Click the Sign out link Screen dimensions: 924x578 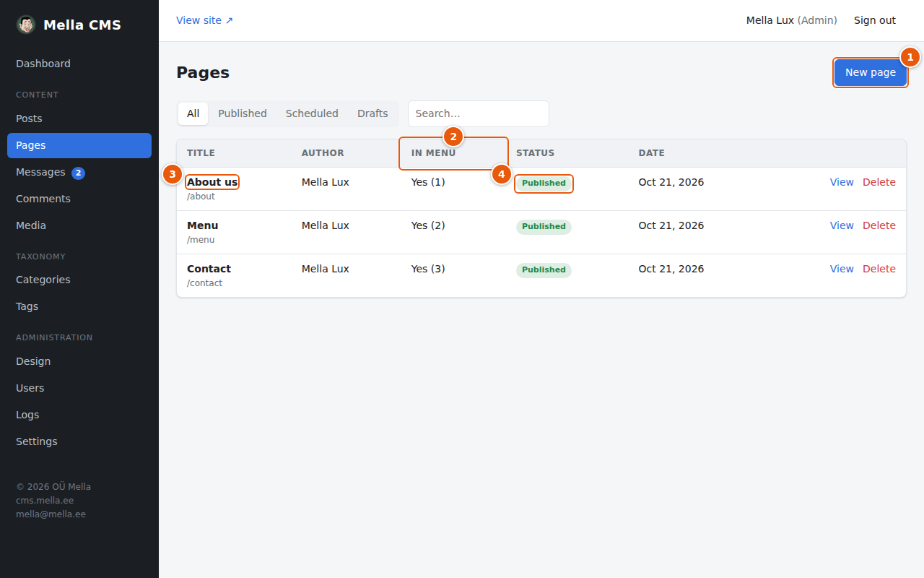875,20
